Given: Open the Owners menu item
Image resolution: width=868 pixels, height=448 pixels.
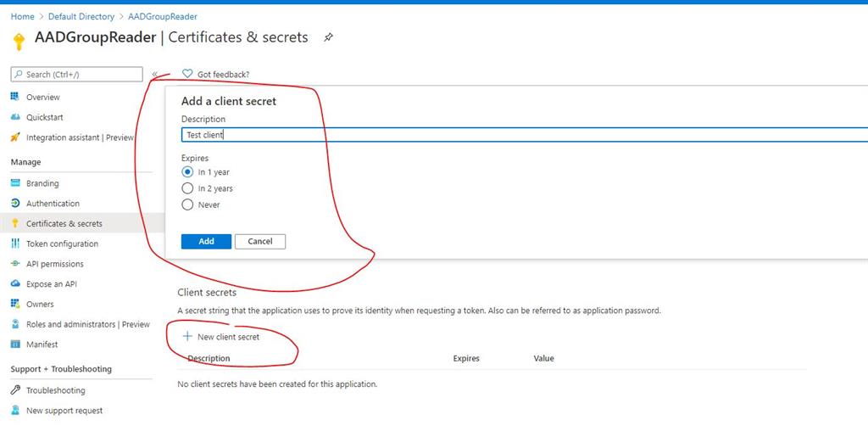Looking at the screenshot, I should point(41,304).
